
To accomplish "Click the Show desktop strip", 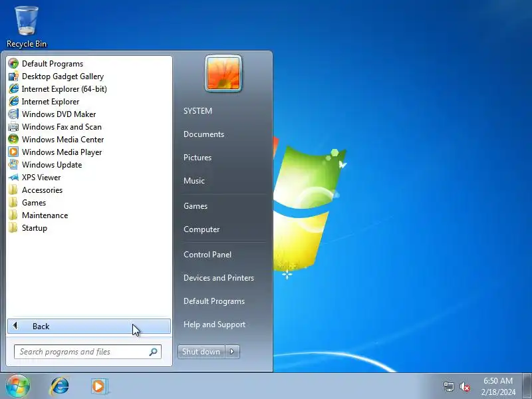I will 527,386.
